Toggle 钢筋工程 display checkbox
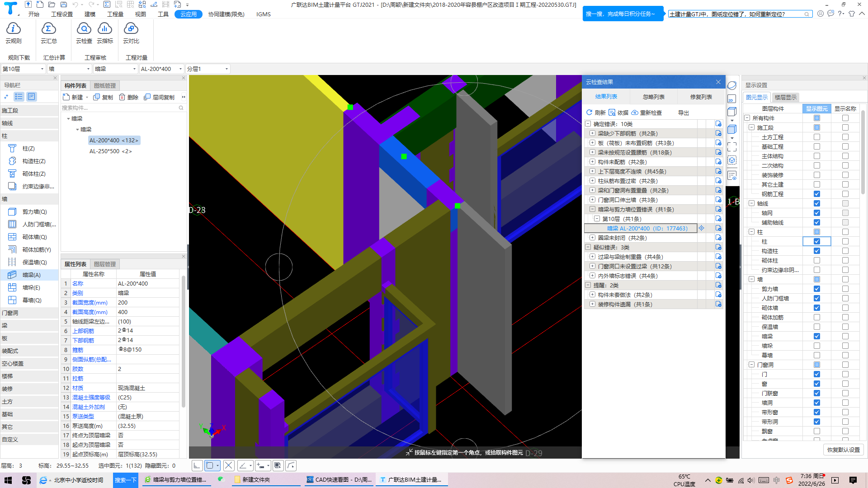The height and width of the screenshot is (488, 868). [817, 194]
